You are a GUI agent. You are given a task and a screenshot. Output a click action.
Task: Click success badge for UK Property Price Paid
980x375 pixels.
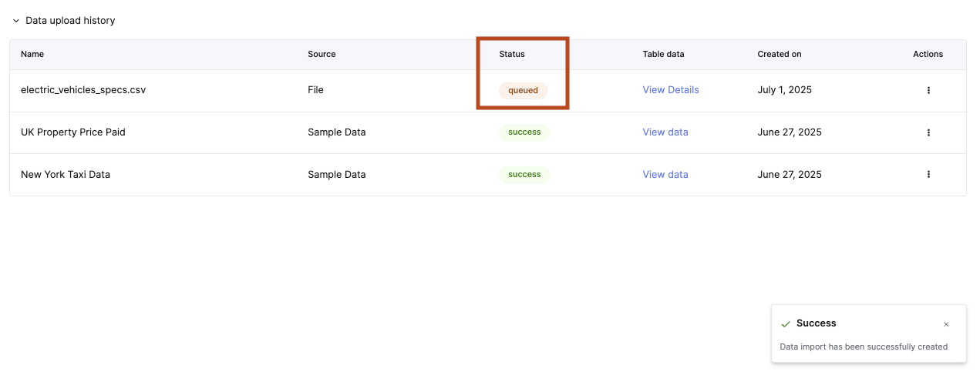(x=524, y=132)
